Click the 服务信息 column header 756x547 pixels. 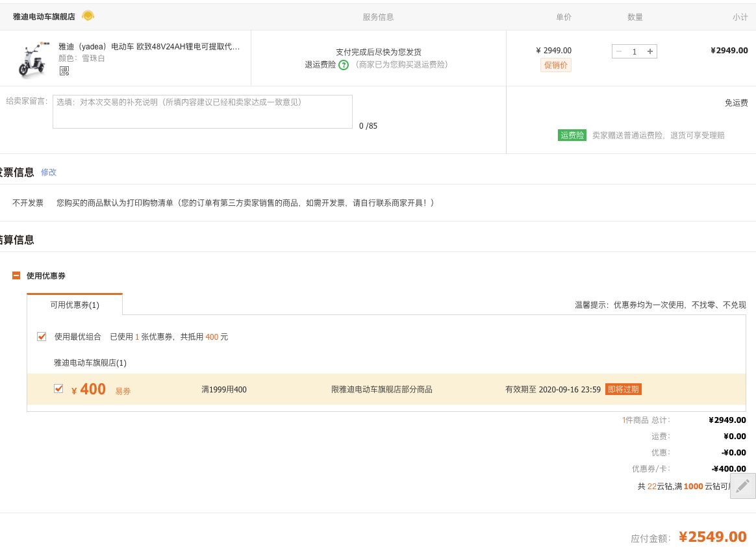(x=379, y=17)
